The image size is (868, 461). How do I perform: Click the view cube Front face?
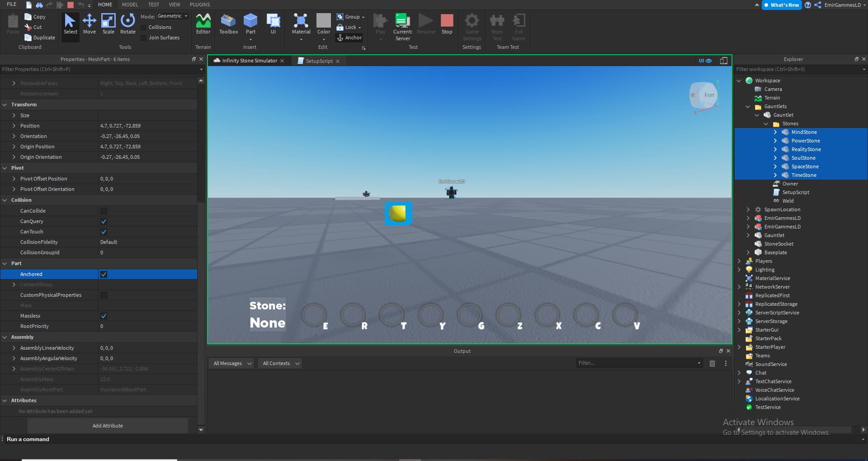(709, 95)
